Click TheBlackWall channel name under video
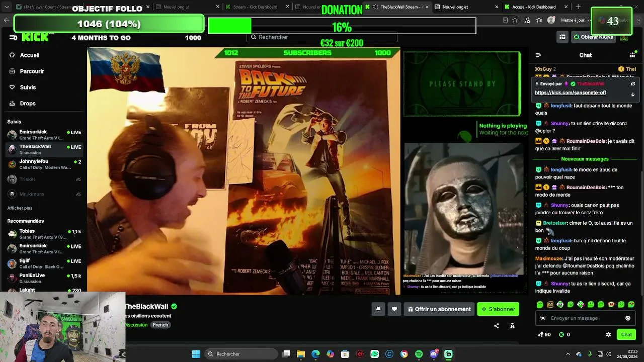This screenshot has height=362, width=644. pos(146,306)
